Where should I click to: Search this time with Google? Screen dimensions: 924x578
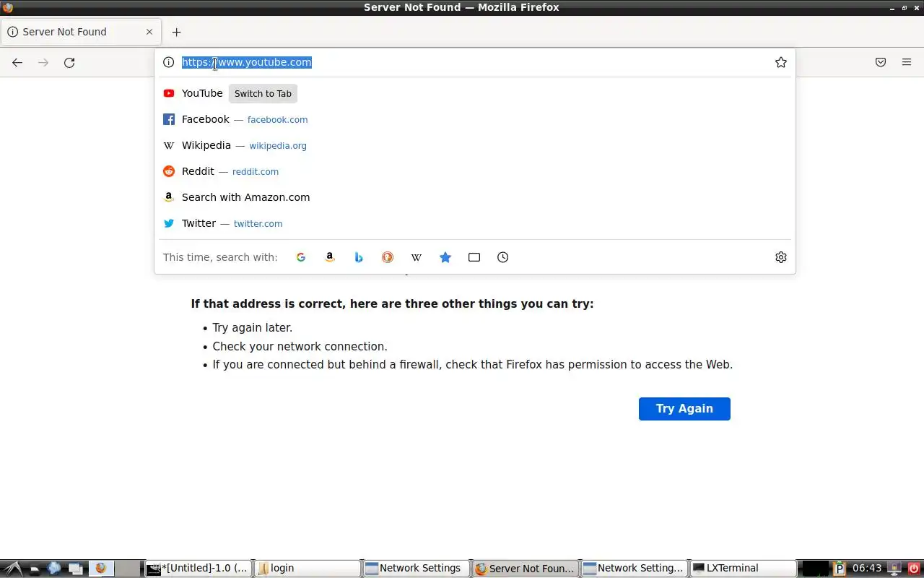(x=301, y=257)
